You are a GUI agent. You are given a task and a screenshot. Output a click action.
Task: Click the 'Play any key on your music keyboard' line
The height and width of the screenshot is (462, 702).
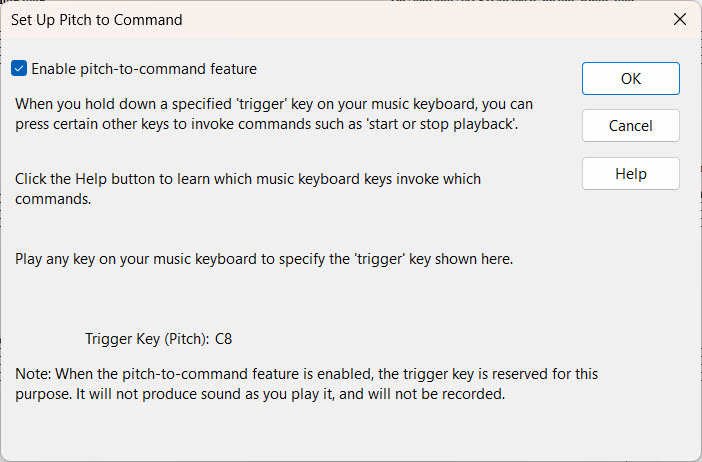[264, 259]
